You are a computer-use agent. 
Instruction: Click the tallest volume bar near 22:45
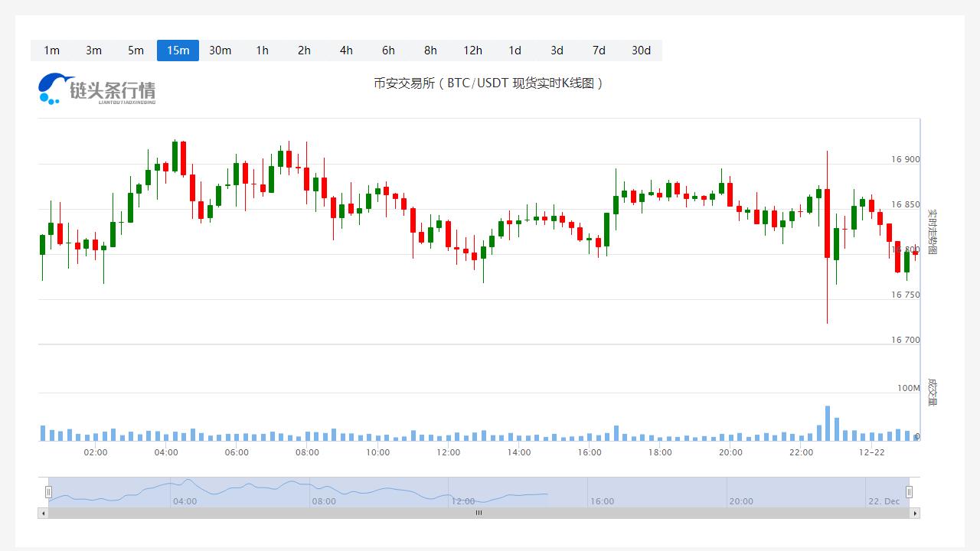tap(828, 423)
